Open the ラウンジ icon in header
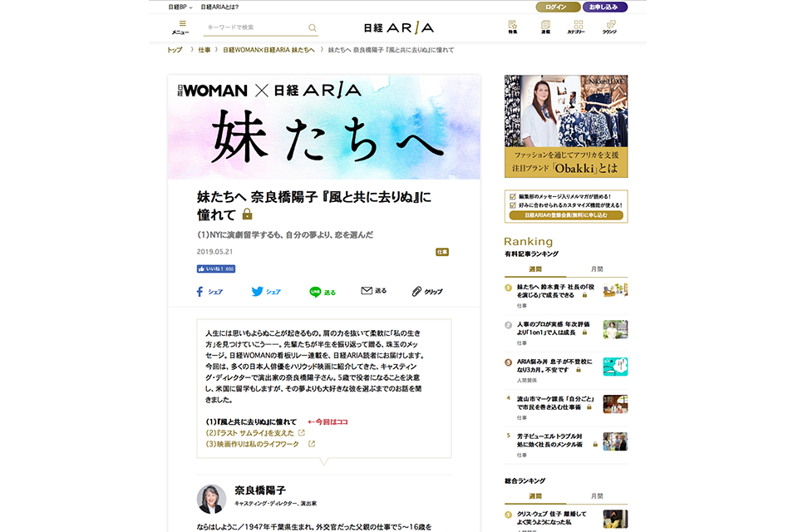 click(609, 27)
